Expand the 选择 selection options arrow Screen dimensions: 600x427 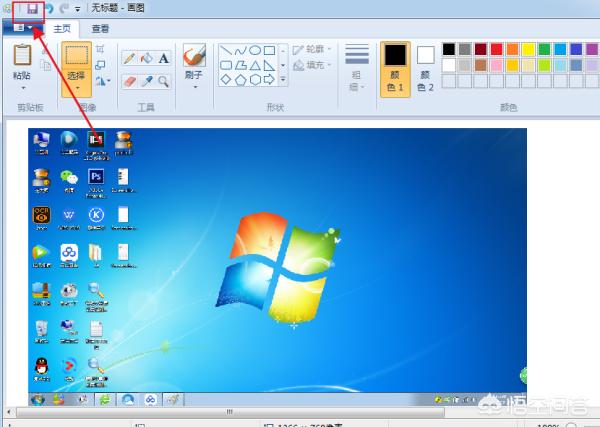(x=78, y=88)
